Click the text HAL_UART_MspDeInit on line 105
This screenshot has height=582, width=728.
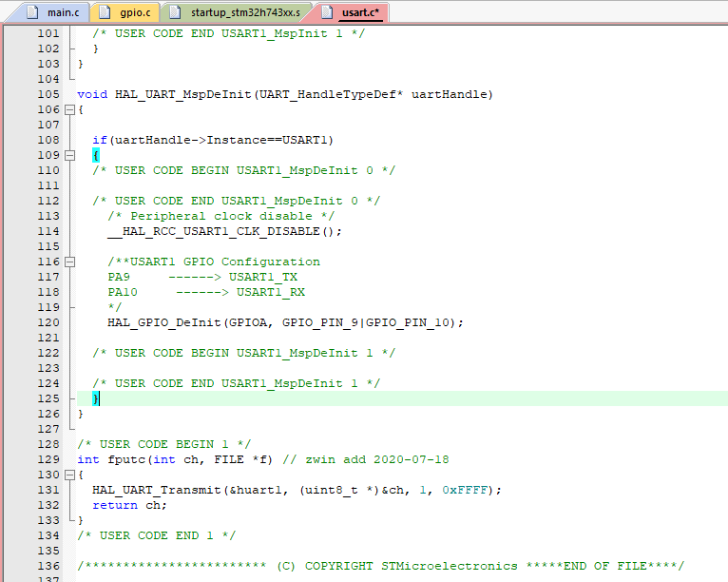click(182, 94)
